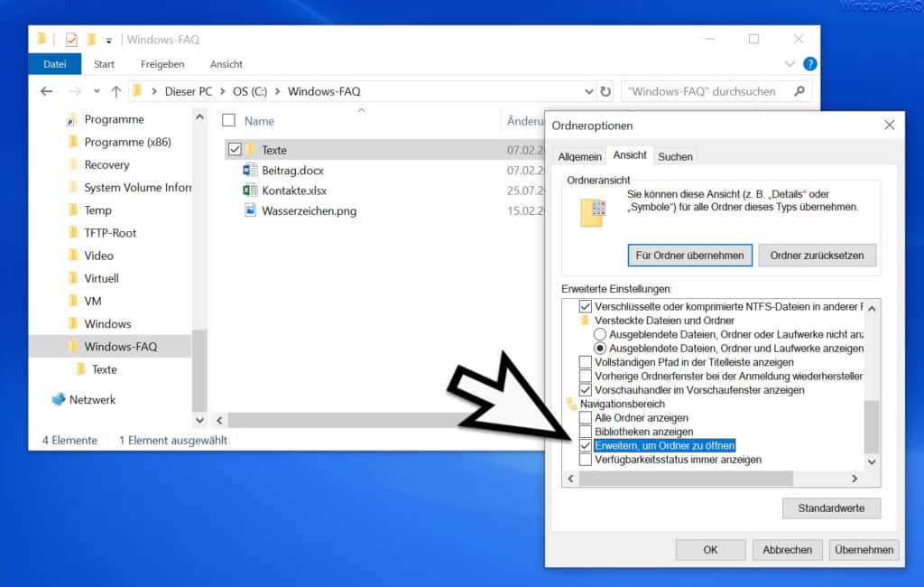
Task: Open the Freigeben ribbon tab
Action: (x=162, y=64)
